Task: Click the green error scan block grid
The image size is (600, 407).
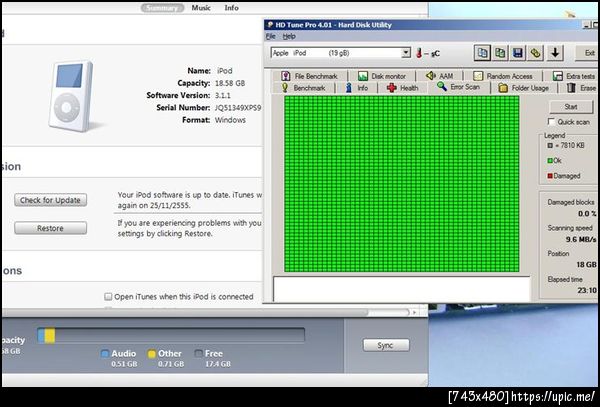Action: point(401,184)
